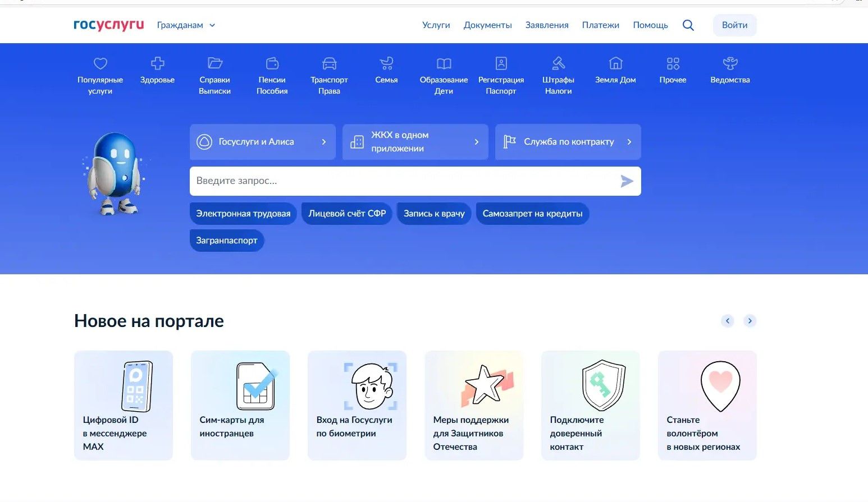The image size is (868, 502).
Task: Select the Электронная трудовая quick request
Action: coord(243,214)
